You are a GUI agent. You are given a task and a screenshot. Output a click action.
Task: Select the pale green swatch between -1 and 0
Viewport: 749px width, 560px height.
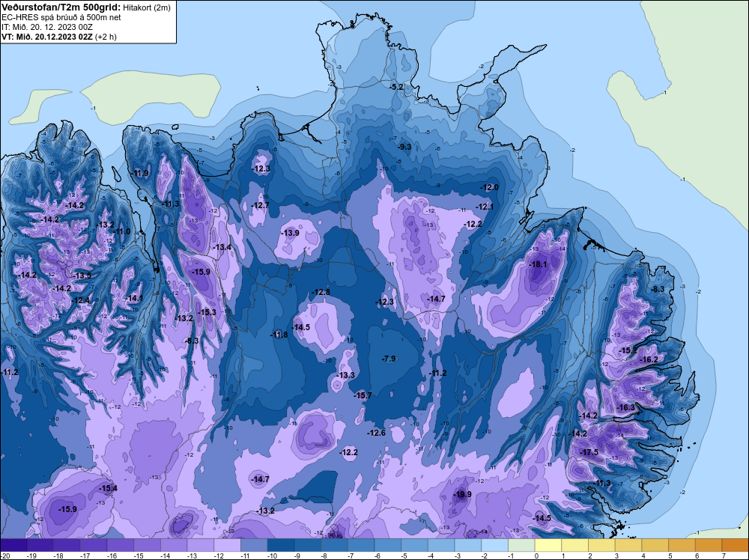pos(521,545)
